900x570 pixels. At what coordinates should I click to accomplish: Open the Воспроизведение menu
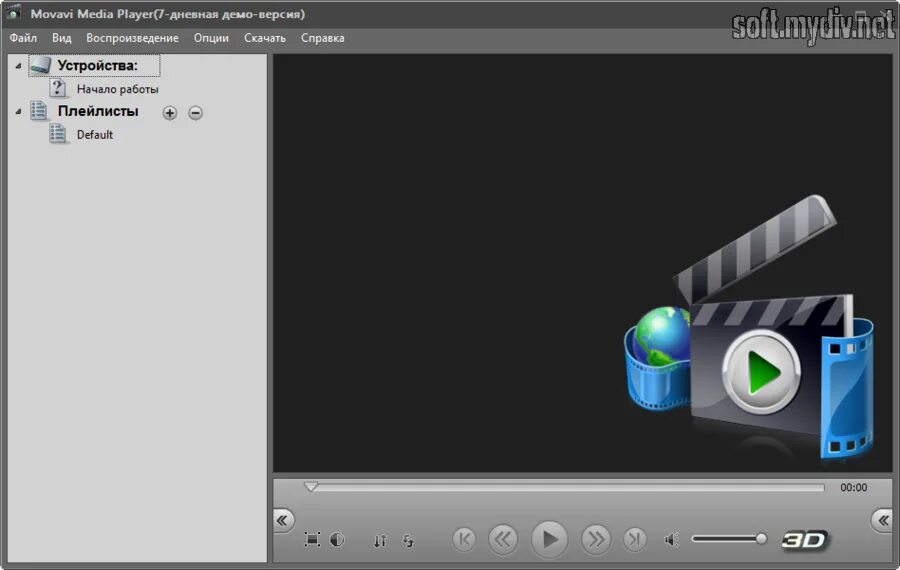coord(132,38)
